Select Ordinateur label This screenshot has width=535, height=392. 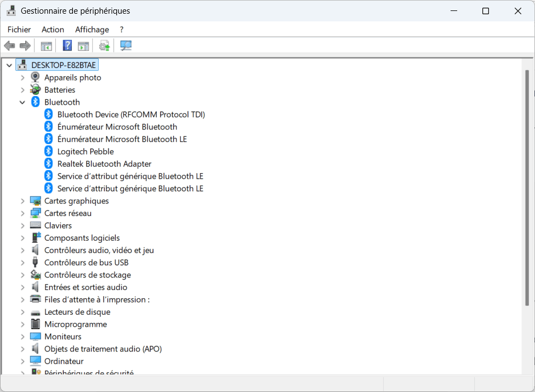[x=64, y=361]
